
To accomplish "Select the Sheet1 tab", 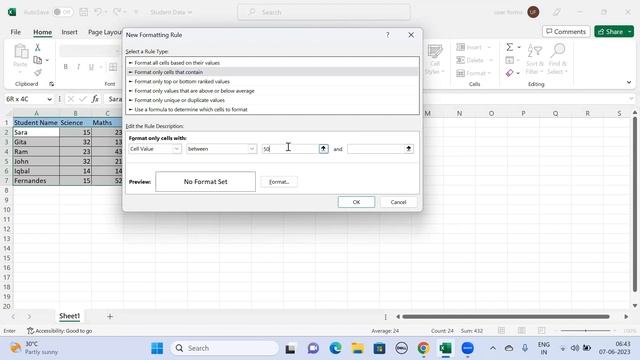I will coord(69,316).
